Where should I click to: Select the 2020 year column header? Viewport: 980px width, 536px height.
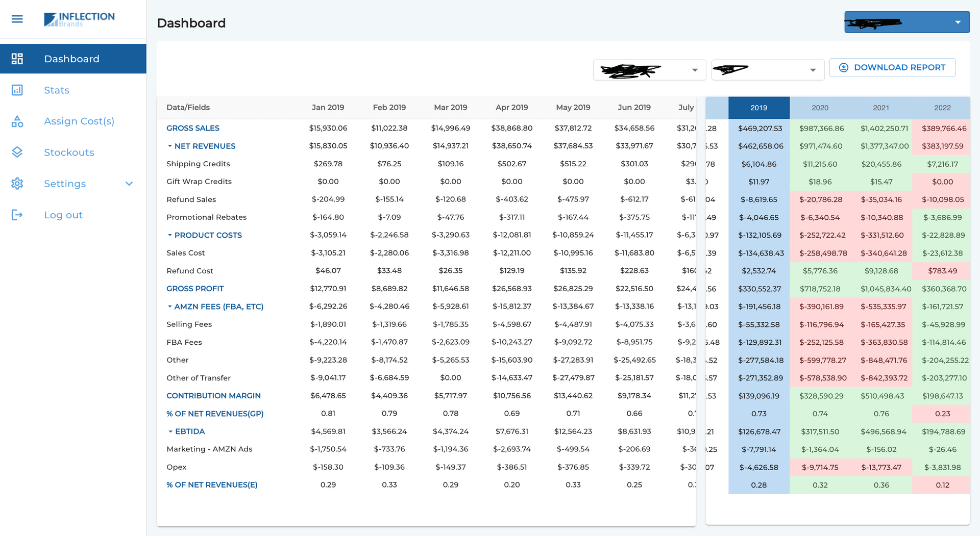click(x=820, y=108)
